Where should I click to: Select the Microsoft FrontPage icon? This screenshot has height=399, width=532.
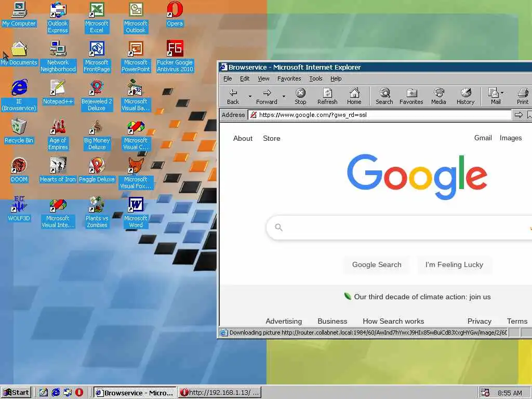coord(97,57)
